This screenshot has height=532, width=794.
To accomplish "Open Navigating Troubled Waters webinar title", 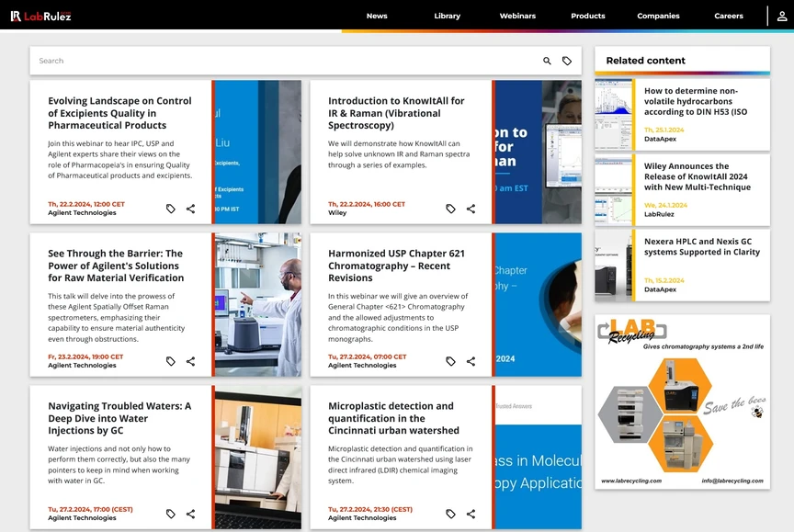I will pyautogui.click(x=119, y=418).
